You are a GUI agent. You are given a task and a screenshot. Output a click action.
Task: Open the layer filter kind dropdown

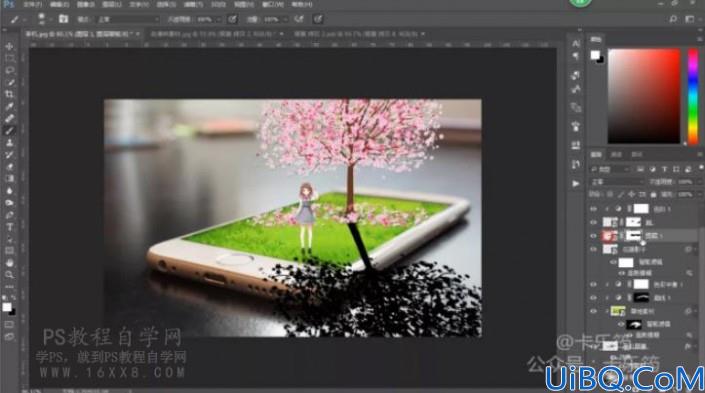pos(610,169)
